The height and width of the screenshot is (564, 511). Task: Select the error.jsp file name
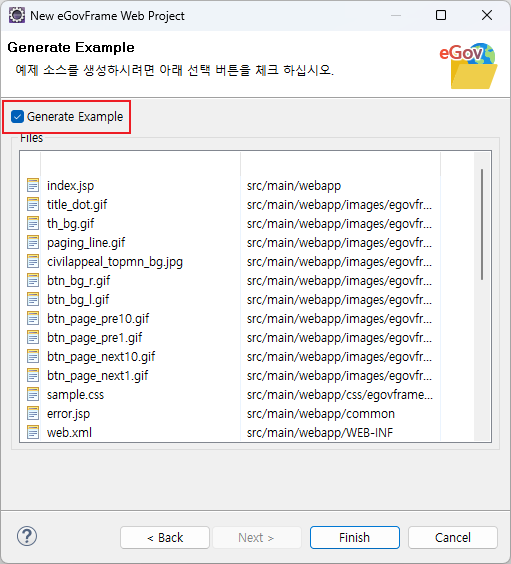(x=68, y=414)
